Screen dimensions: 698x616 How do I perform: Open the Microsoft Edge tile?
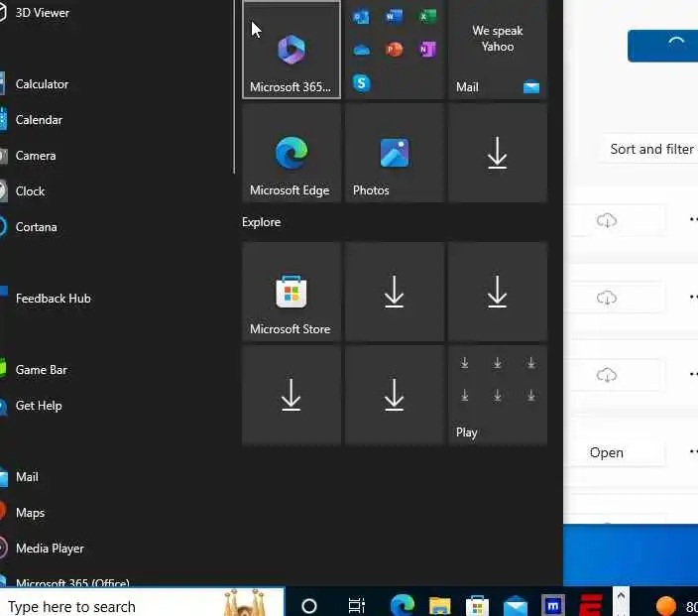(x=291, y=153)
